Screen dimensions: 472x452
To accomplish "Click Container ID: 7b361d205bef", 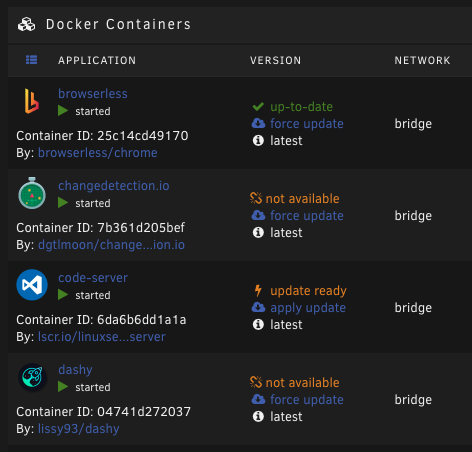I will tap(100, 228).
